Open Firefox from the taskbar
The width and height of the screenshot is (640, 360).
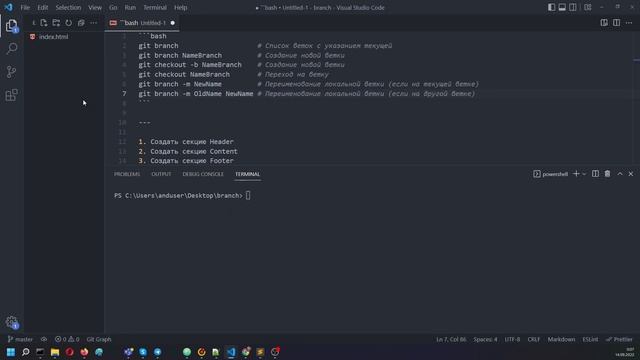[84, 352]
